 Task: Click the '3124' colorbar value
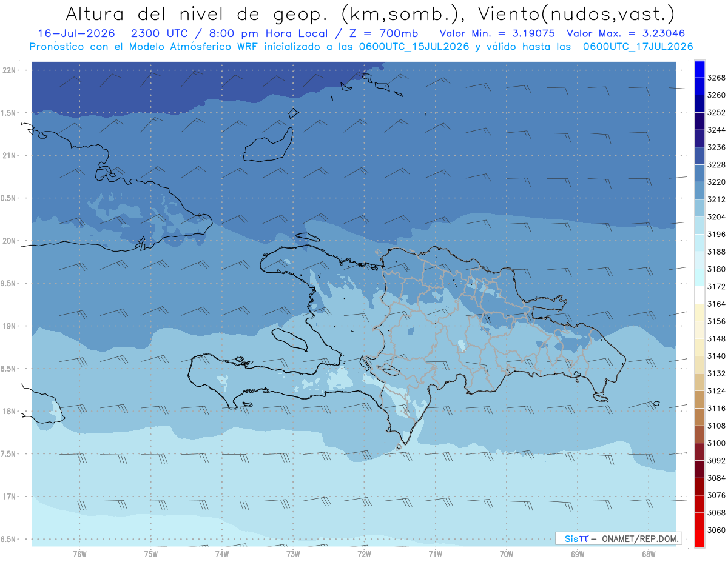coord(716,391)
